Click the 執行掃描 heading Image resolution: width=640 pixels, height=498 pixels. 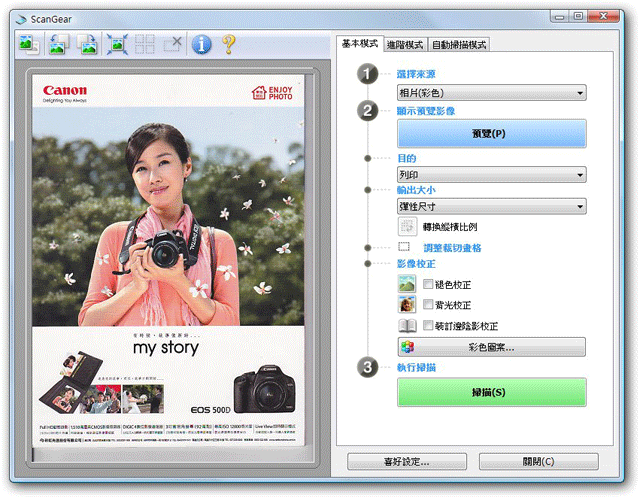click(x=416, y=367)
